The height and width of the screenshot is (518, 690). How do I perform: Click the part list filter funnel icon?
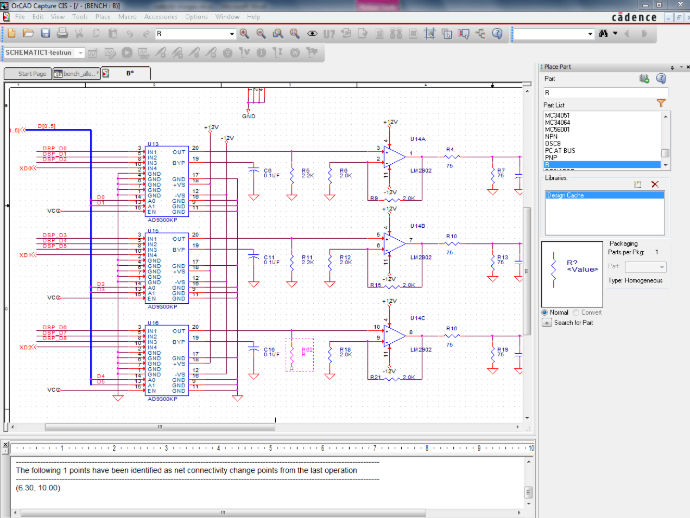[661, 103]
